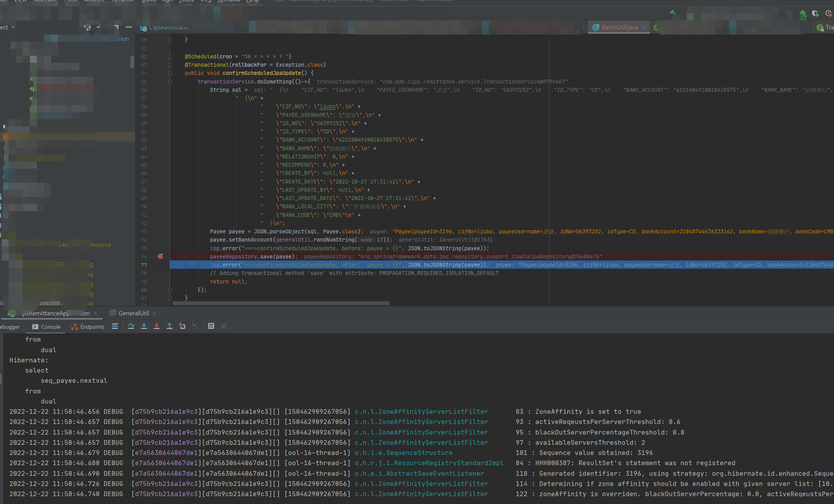Switch to the GeneralUtil tab
This screenshot has width=834, height=504.
coord(133,313)
